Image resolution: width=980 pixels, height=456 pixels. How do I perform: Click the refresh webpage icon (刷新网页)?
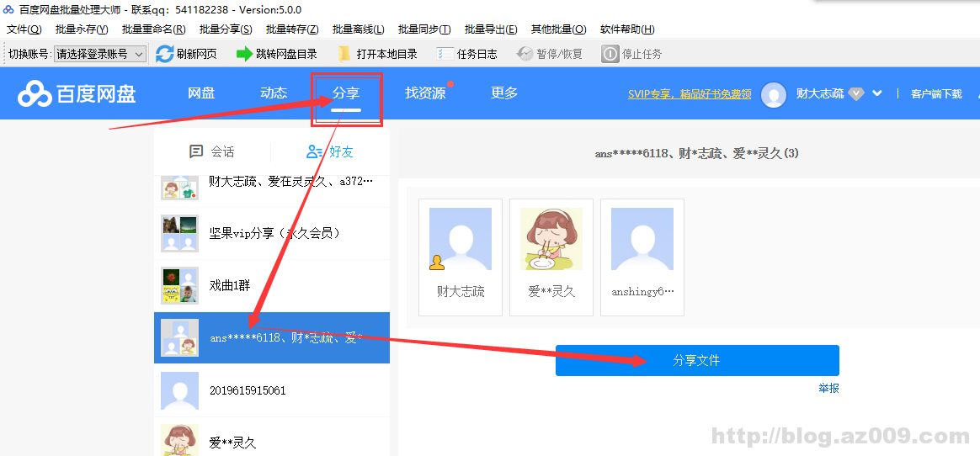point(165,54)
